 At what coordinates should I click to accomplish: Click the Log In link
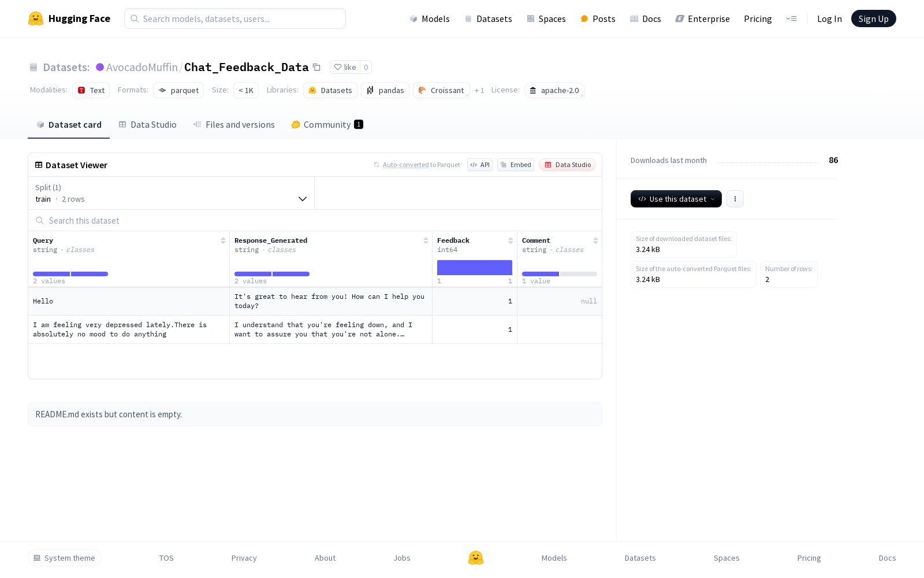829,18
